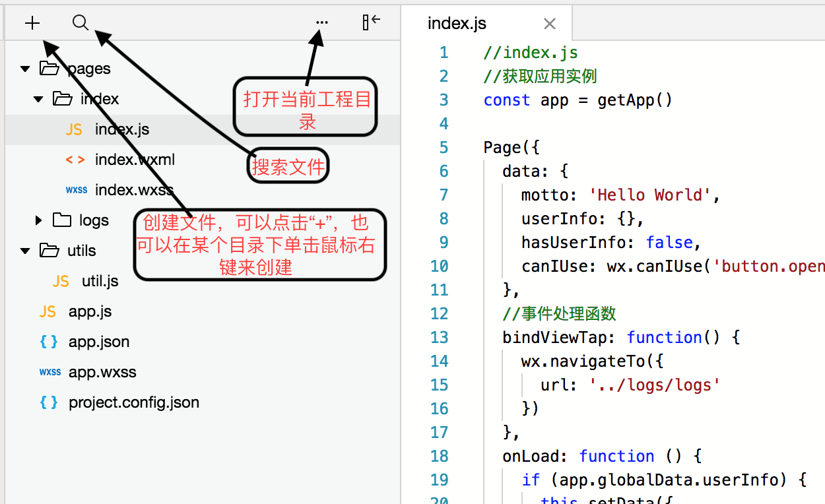Screen dimensions: 825x504
Task: Click the braces icon beside project.config.json
Action: click(x=49, y=402)
